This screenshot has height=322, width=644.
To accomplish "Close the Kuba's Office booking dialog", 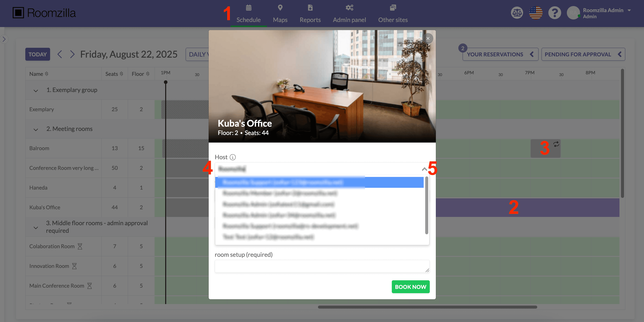I will click(x=428, y=38).
